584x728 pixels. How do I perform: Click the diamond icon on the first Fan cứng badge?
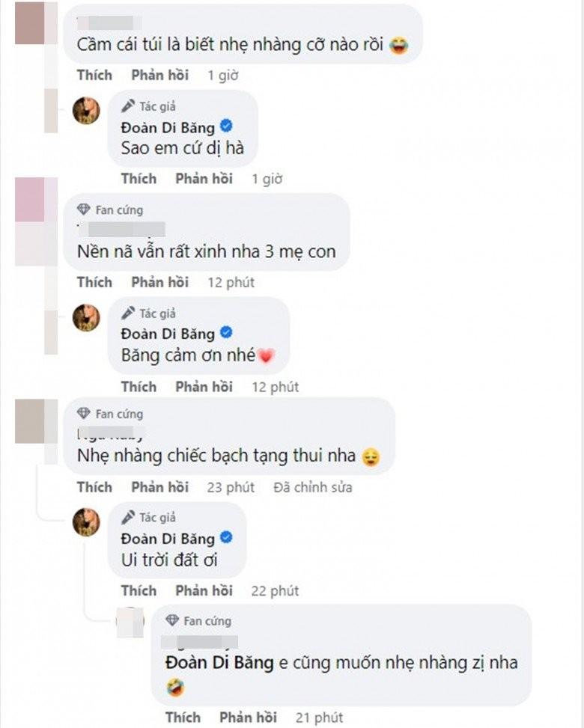coord(83,210)
